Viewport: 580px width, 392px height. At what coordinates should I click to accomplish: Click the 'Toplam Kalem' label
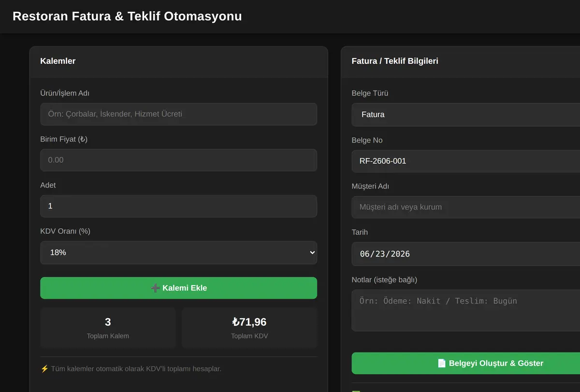pyautogui.click(x=108, y=336)
